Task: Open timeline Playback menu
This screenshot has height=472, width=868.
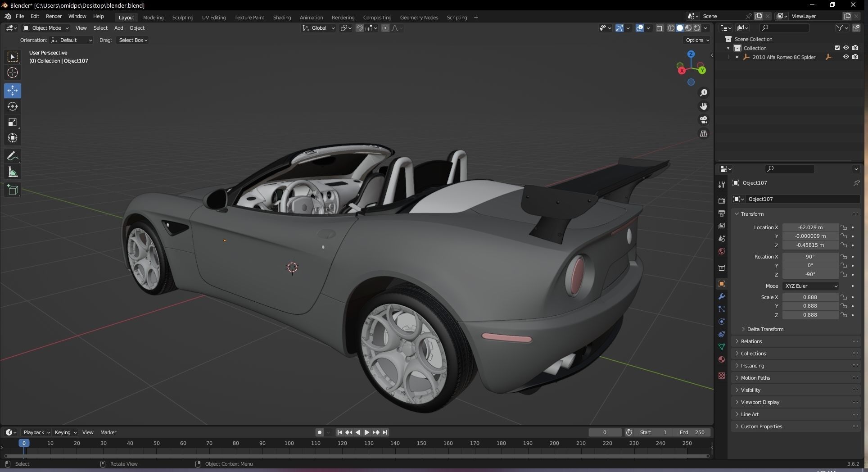Action: tap(36, 432)
